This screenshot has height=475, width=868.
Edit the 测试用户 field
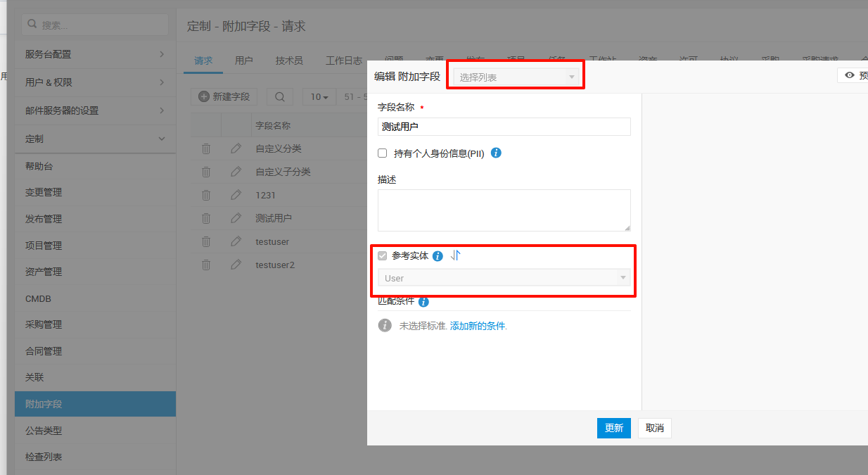tap(236, 218)
